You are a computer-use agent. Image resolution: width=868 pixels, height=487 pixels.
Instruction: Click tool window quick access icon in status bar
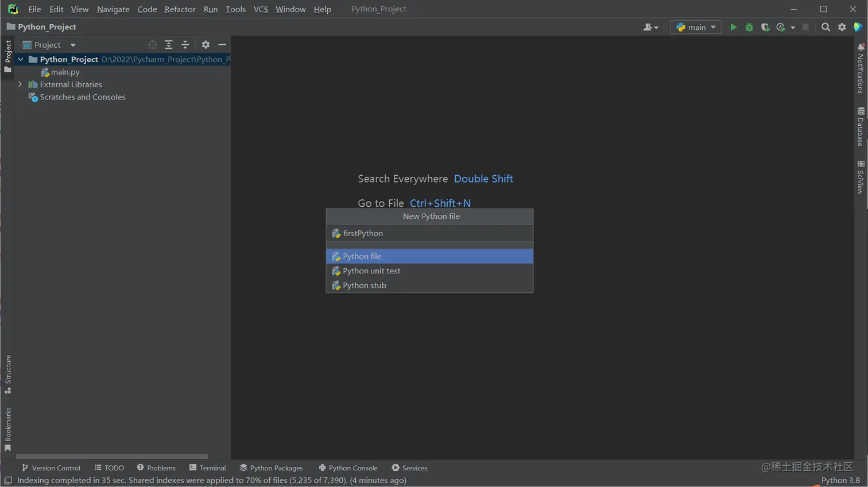coord(8,481)
